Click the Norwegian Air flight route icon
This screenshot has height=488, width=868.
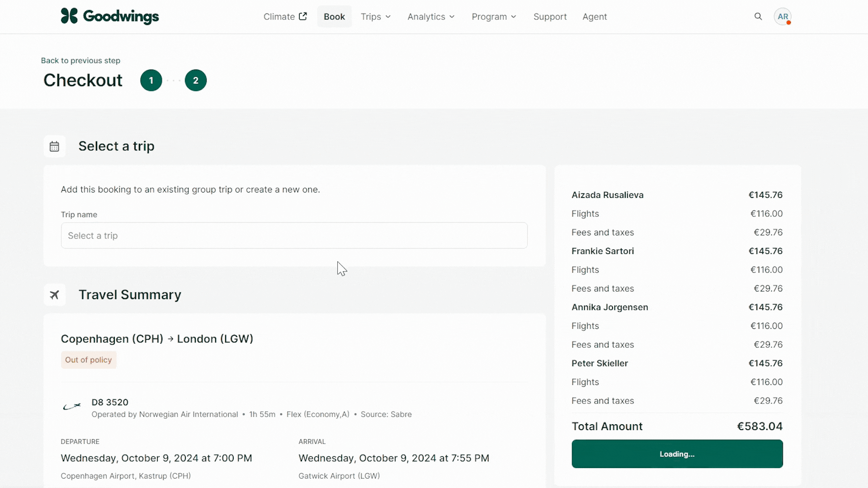tap(71, 408)
